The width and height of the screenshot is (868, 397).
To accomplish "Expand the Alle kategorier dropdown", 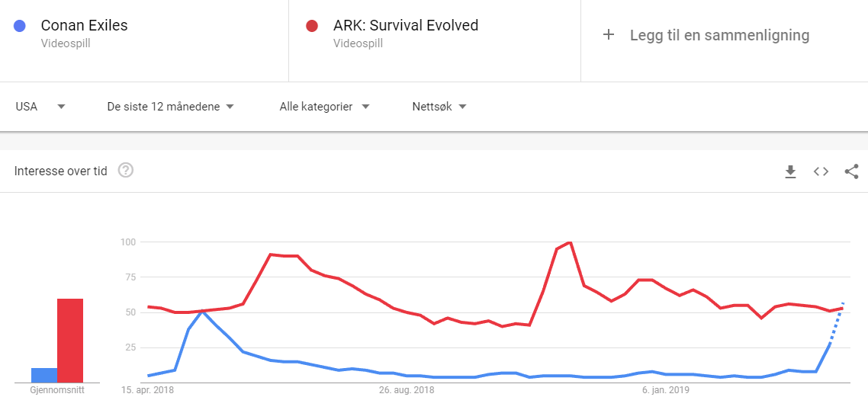I will click(x=324, y=107).
